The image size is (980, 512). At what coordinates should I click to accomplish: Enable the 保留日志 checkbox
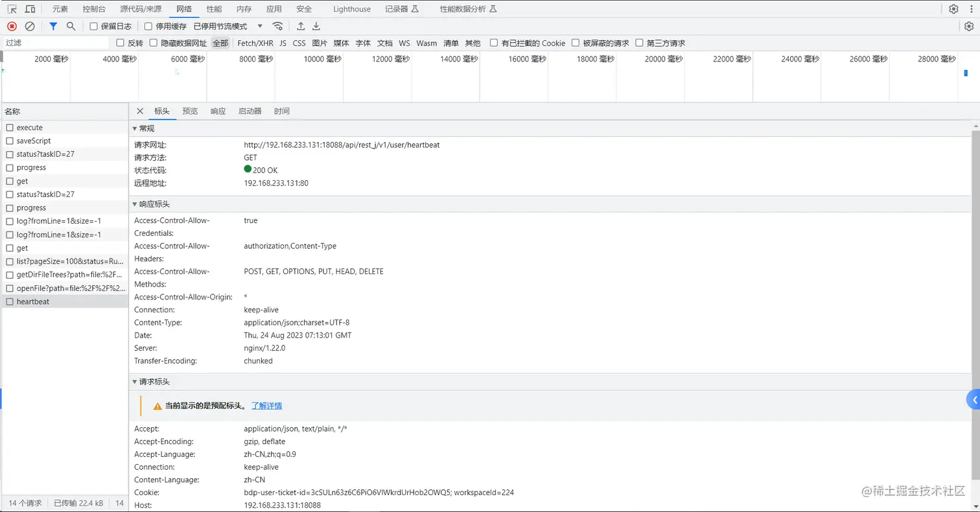(93, 27)
